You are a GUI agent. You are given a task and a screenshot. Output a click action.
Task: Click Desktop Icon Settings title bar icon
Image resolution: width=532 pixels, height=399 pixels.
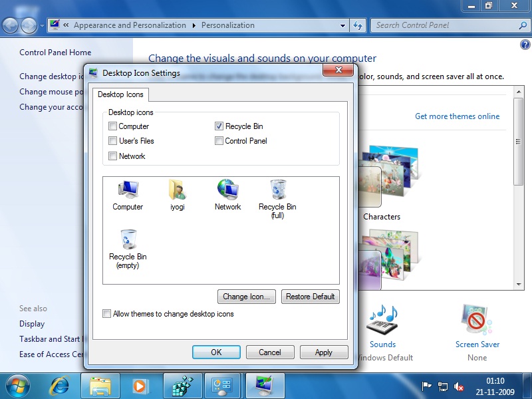tap(93, 73)
